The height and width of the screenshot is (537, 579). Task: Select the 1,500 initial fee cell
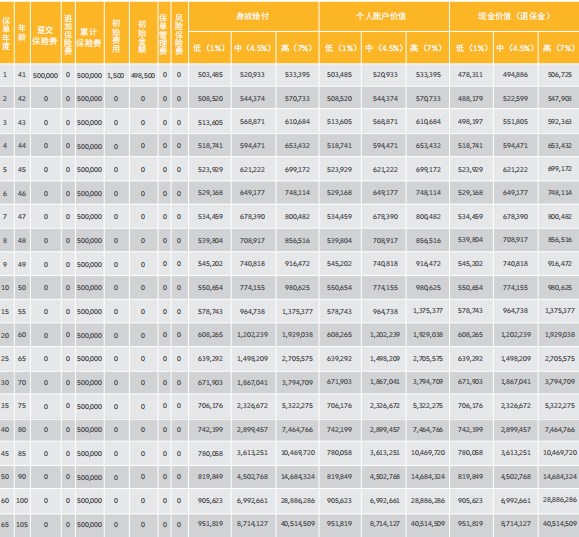tap(116, 75)
